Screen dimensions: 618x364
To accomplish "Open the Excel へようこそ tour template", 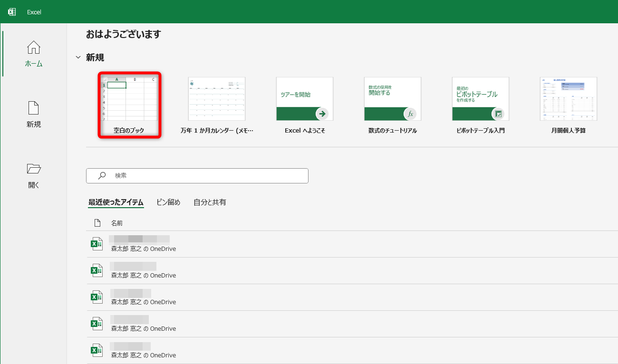I will tap(305, 99).
